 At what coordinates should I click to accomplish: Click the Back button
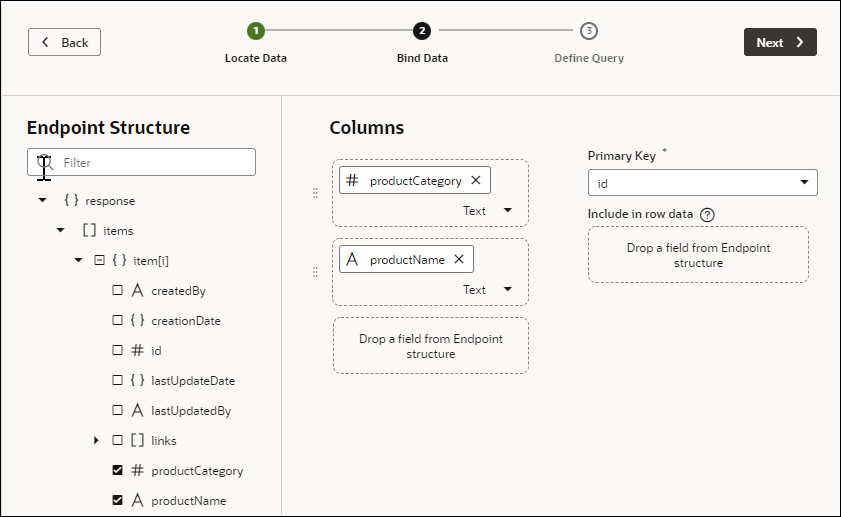[64, 42]
